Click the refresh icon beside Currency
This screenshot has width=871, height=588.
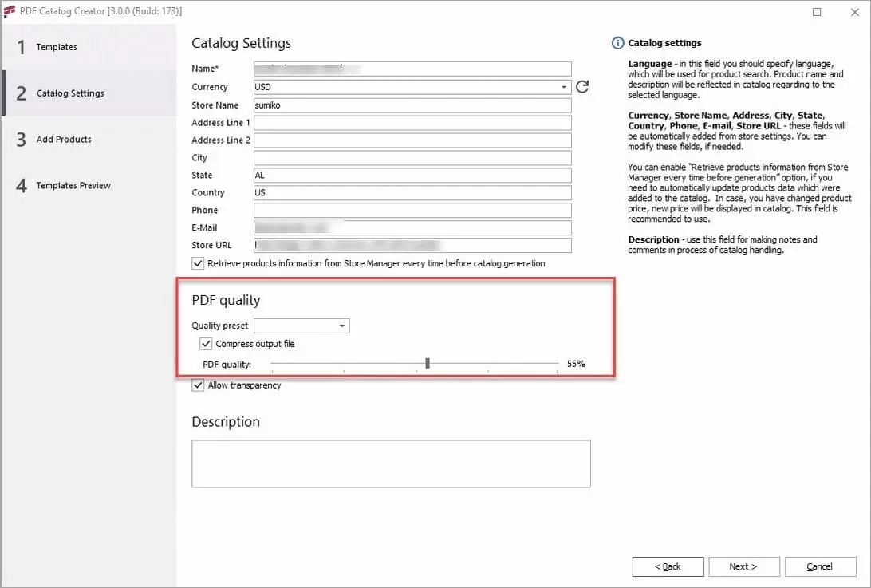pyautogui.click(x=582, y=87)
